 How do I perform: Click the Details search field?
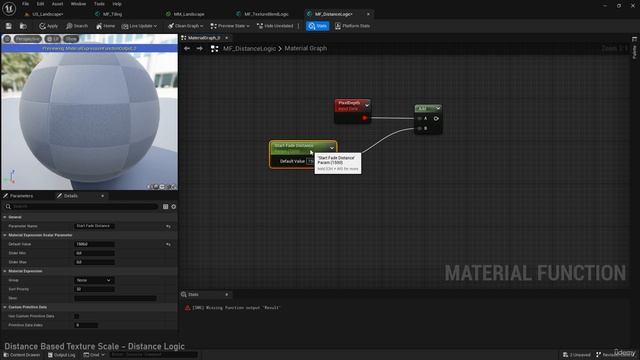(81, 207)
